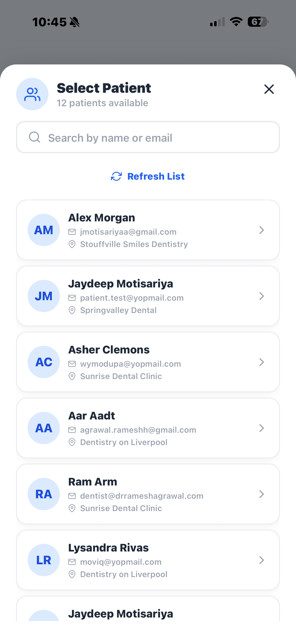Click envelope icon beside jmotisariyaa@gmail.com
The image size is (296, 644).
click(72, 232)
